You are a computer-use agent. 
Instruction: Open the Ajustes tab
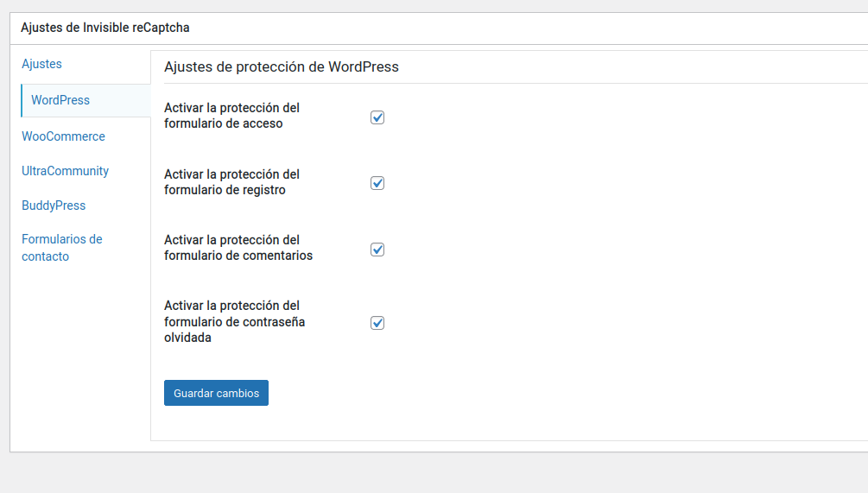pos(41,64)
